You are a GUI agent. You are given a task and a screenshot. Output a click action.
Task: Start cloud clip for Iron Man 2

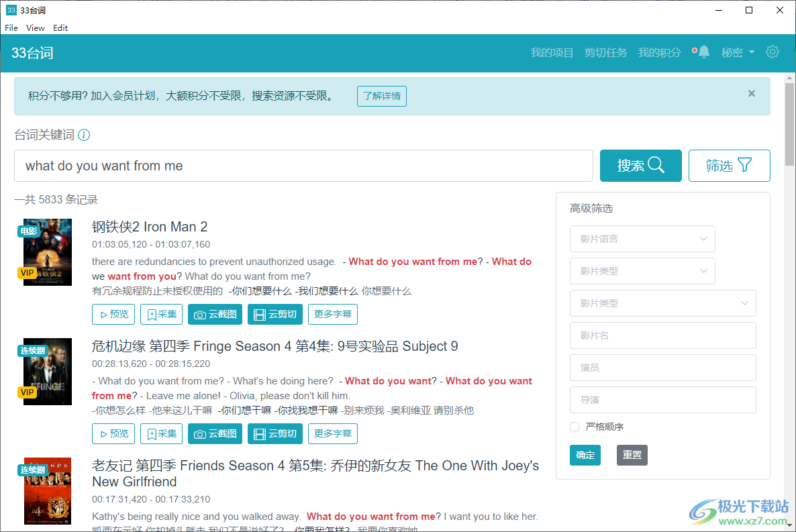[275, 314]
